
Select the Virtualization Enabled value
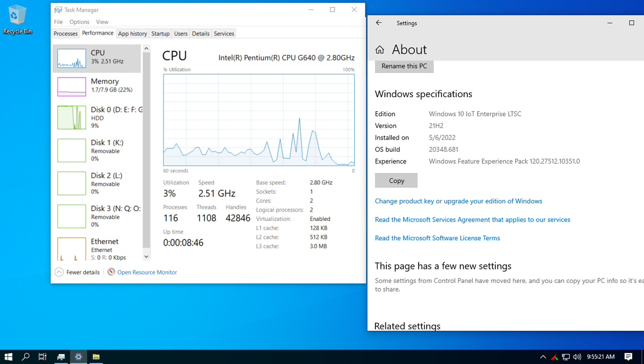tap(320, 219)
